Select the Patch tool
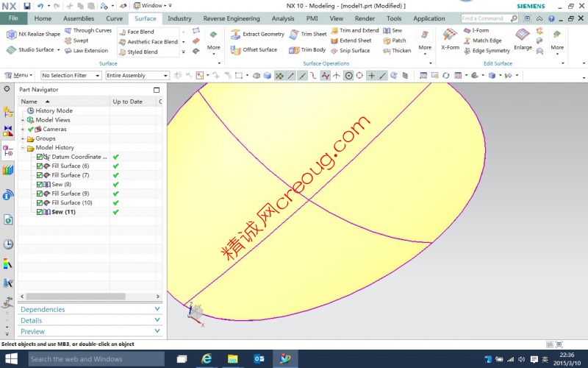The height and width of the screenshot is (368, 588). tap(395, 40)
